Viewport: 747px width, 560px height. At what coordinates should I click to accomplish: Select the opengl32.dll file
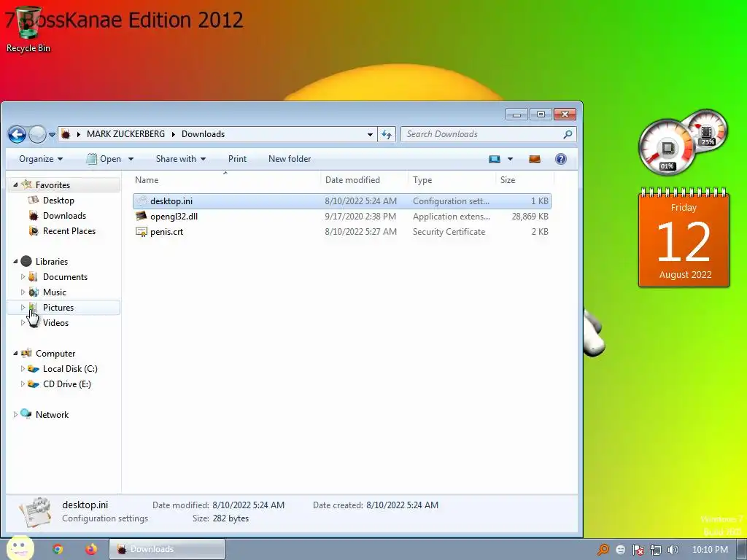(341, 216)
